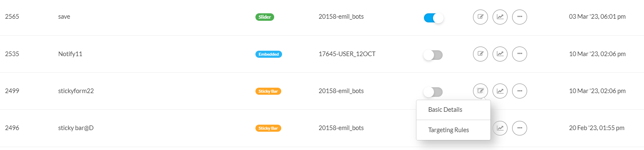
Task: Click edit icon for save form
Action: coord(481,17)
